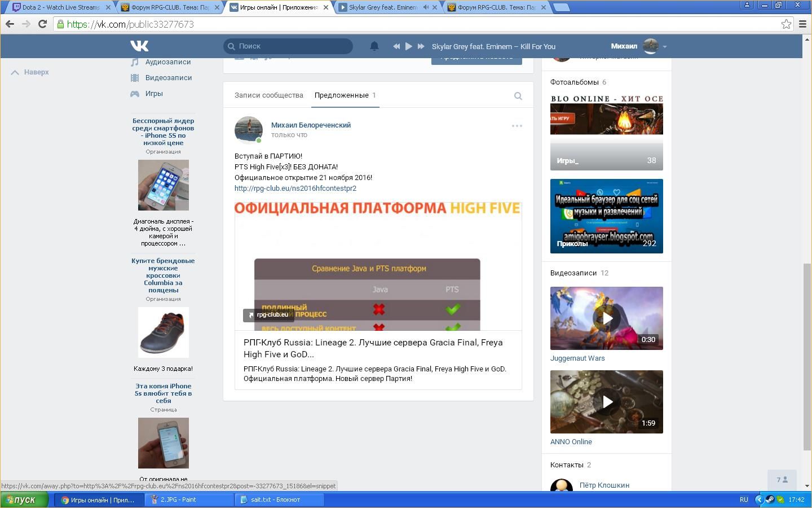This screenshot has width=812, height=508.
Task: Expand hidden system tray icons
Action: [x=759, y=500]
